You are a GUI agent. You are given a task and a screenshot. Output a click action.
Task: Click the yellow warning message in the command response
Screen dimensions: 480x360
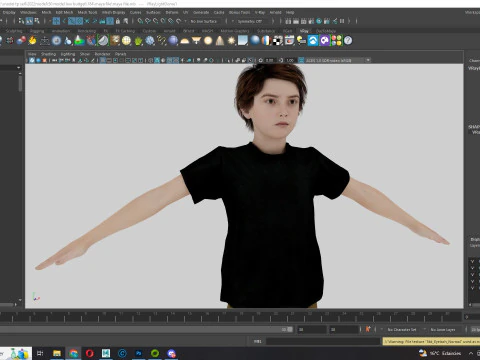pos(432,341)
